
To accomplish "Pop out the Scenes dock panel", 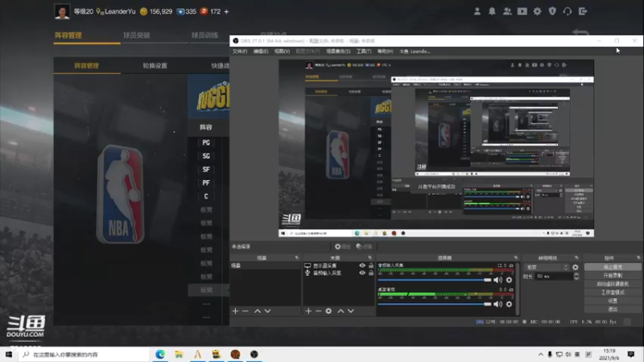I will click(x=296, y=257).
